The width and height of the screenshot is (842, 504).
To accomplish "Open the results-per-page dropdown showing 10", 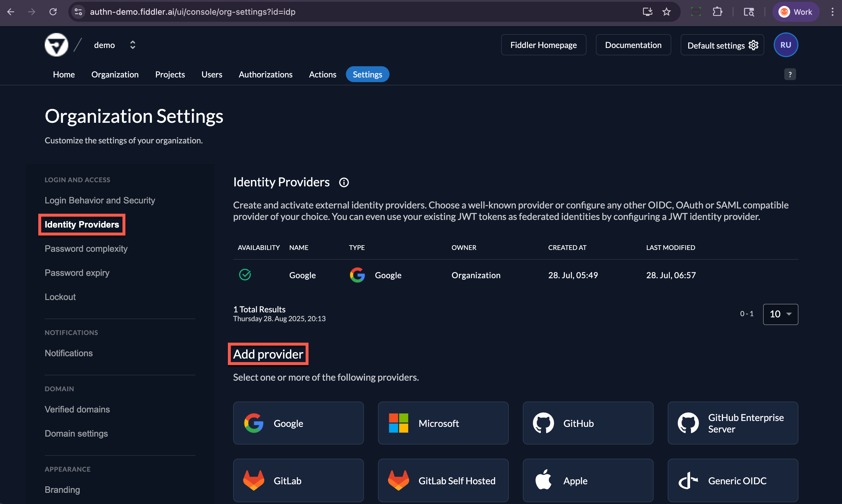I will point(780,314).
